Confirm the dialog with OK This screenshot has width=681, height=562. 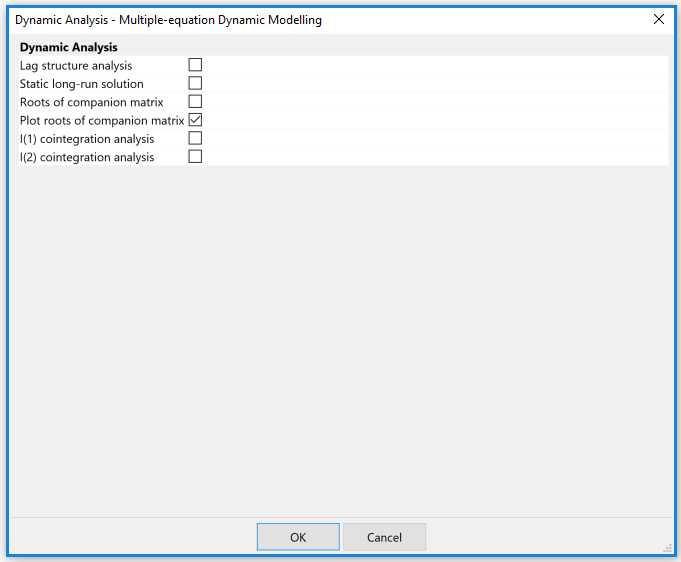click(298, 537)
